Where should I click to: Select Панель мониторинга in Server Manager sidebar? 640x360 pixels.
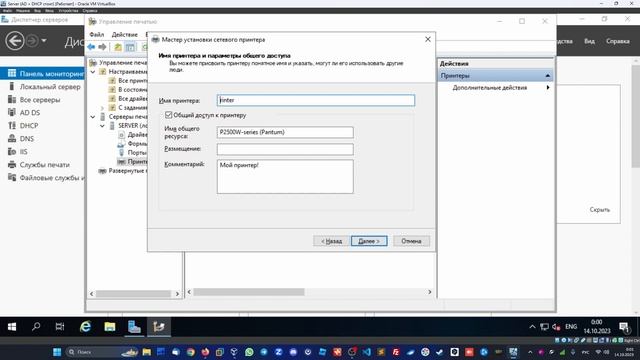[42, 73]
